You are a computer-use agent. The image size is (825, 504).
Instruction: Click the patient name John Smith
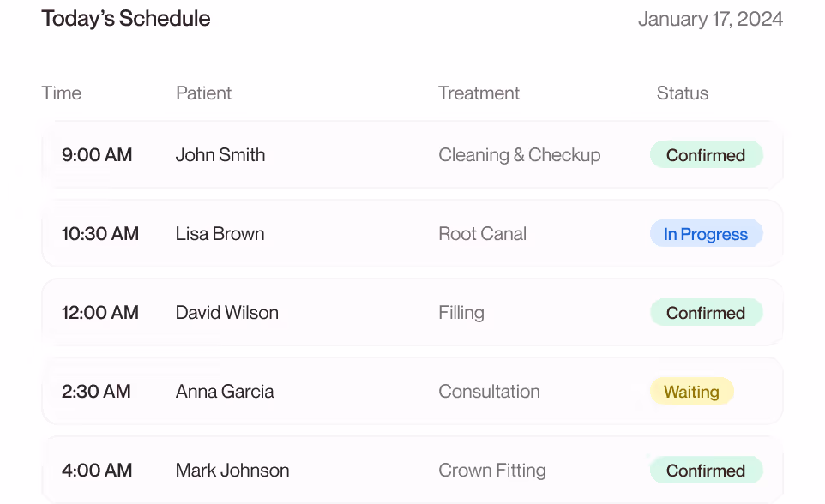(220, 154)
